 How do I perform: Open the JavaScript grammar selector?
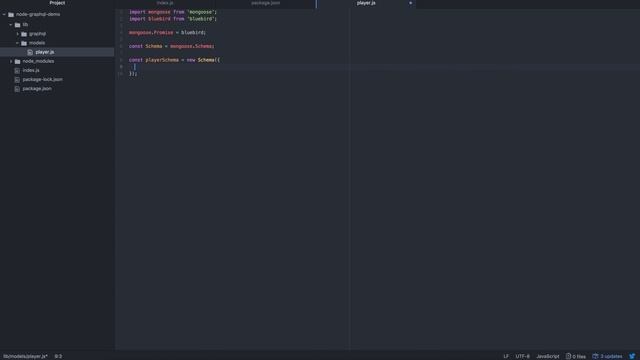[548, 356]
